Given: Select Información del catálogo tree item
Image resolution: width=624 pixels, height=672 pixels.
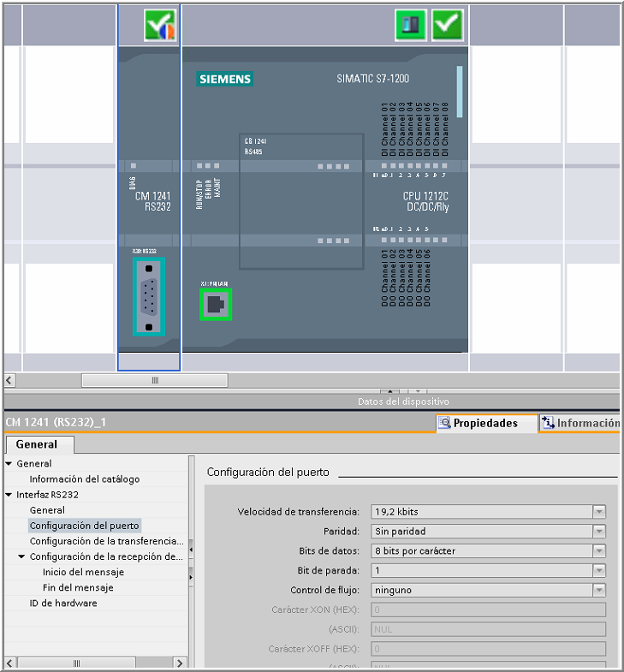Looking at the screenshot, I should [x=84, y=479].
